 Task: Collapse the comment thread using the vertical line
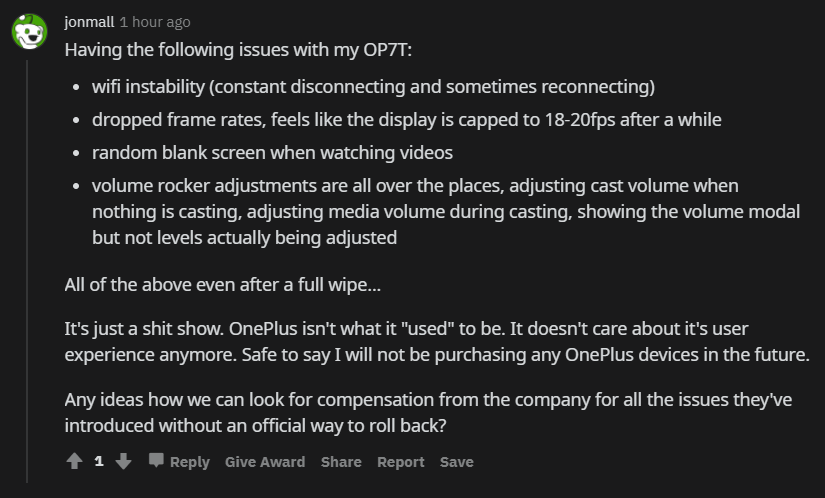click(x=27, y=271)
